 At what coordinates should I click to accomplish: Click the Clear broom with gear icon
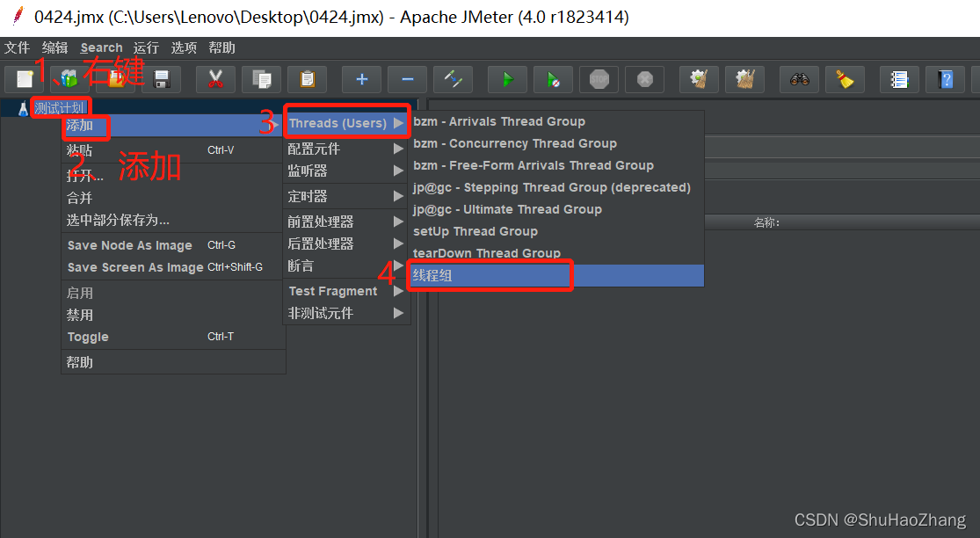(x=699, y=79)
